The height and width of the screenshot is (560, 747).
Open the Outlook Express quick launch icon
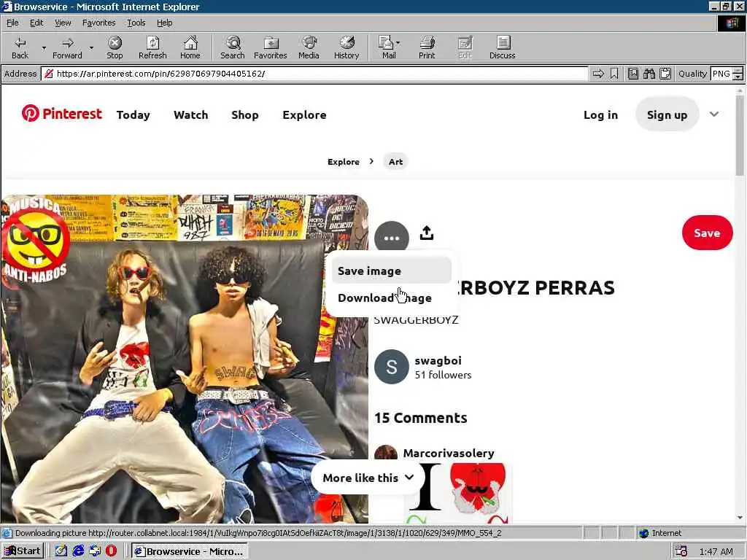click(95, 551)
